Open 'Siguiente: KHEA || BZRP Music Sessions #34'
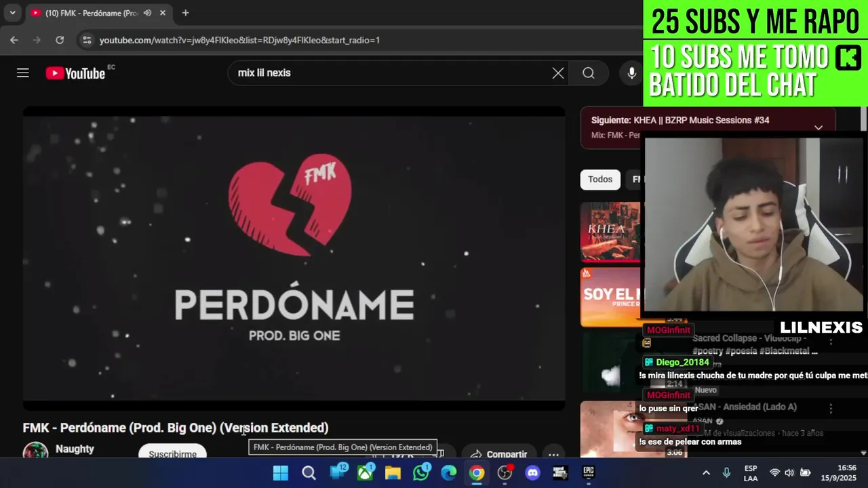This screenshot has height=488, width=868. (680, 120)
